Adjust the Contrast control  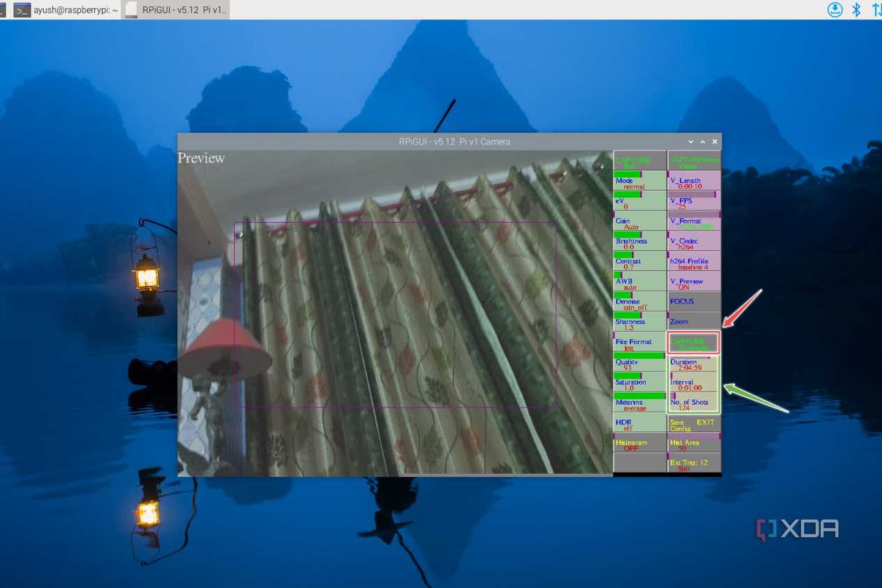640,262
